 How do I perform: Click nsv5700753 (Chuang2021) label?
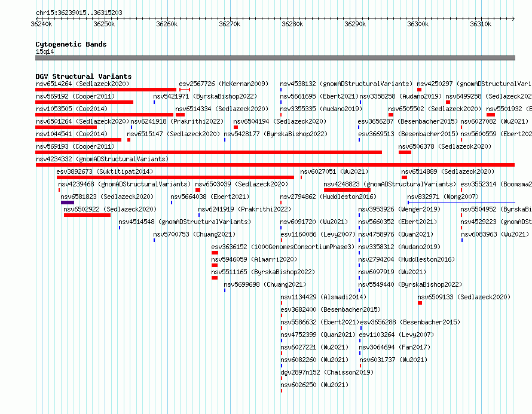point(194,234)
